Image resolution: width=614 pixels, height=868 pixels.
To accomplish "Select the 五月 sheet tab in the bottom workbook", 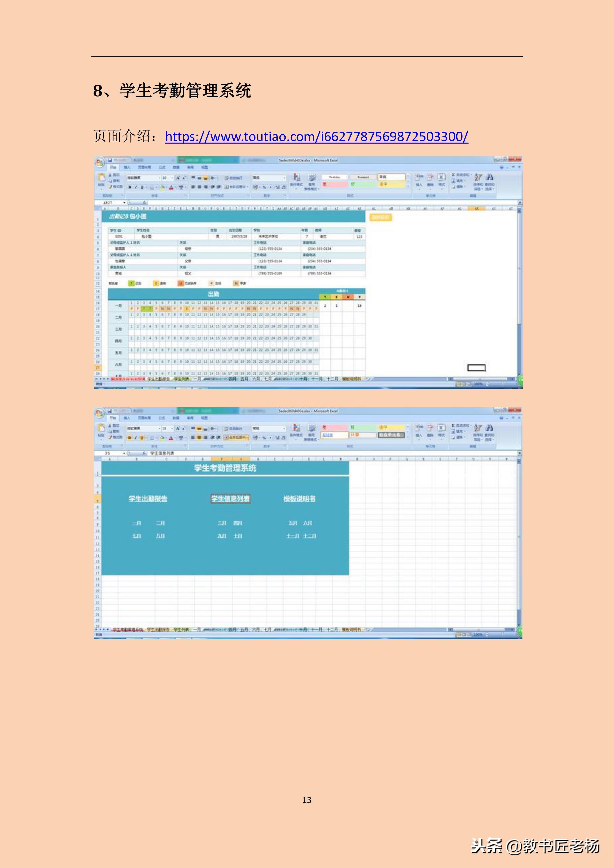I will coord(244,629).
